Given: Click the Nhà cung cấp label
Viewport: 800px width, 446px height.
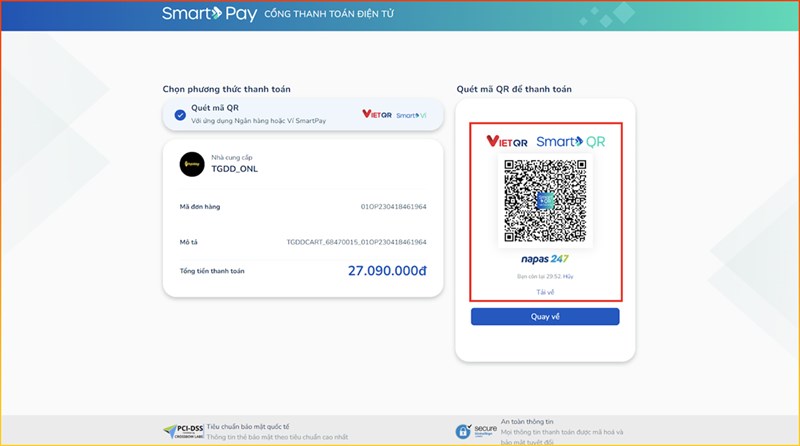Looking at the screenshot, I should click(x=232, y=157).
